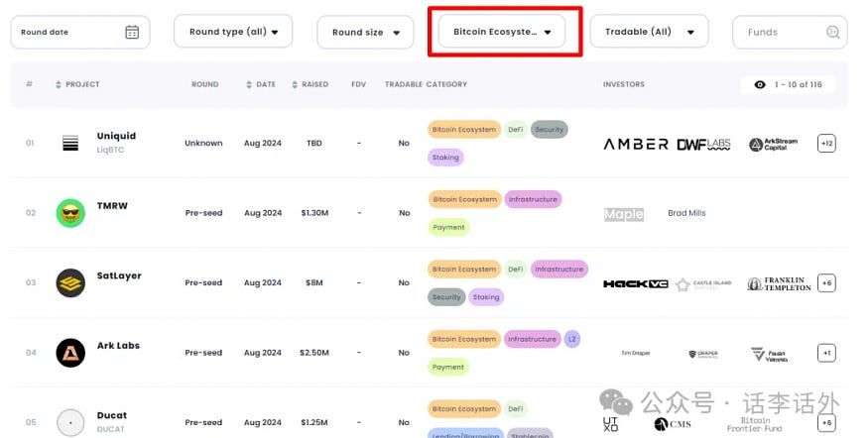Click the search icon in Funds field

click(x=832, y=32)
